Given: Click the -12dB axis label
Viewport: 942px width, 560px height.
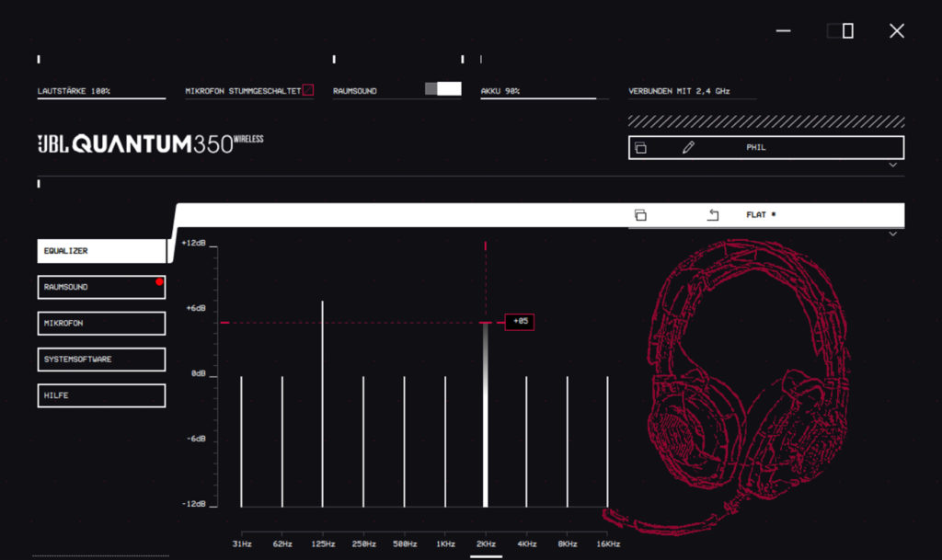Looking at the screenshot, I should point(193,504).
